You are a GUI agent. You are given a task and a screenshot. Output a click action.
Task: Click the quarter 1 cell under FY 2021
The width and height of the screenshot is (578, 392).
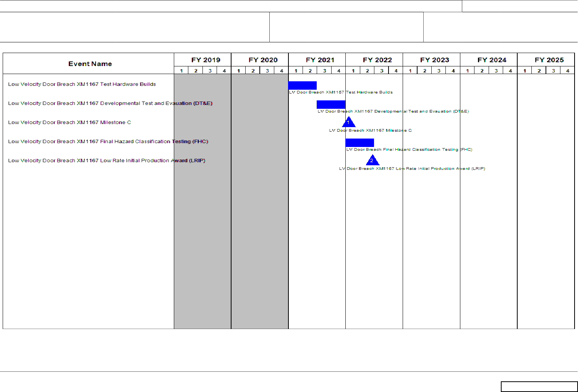coord(296,71)
